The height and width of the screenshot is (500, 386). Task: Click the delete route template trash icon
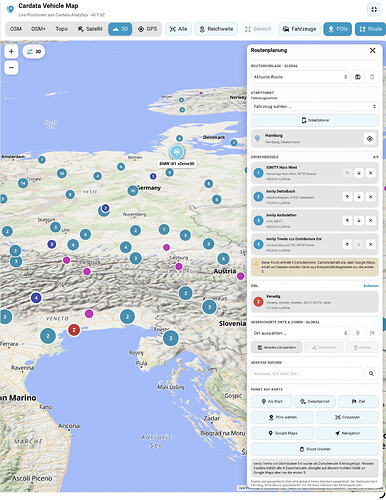pos(372,77)
